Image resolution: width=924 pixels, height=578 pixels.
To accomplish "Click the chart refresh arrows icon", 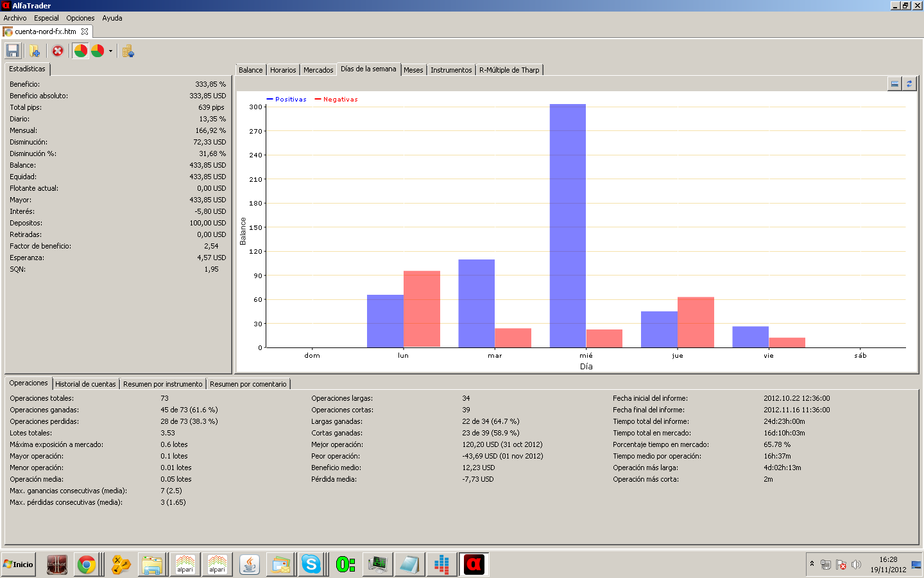I will point(909,84).
